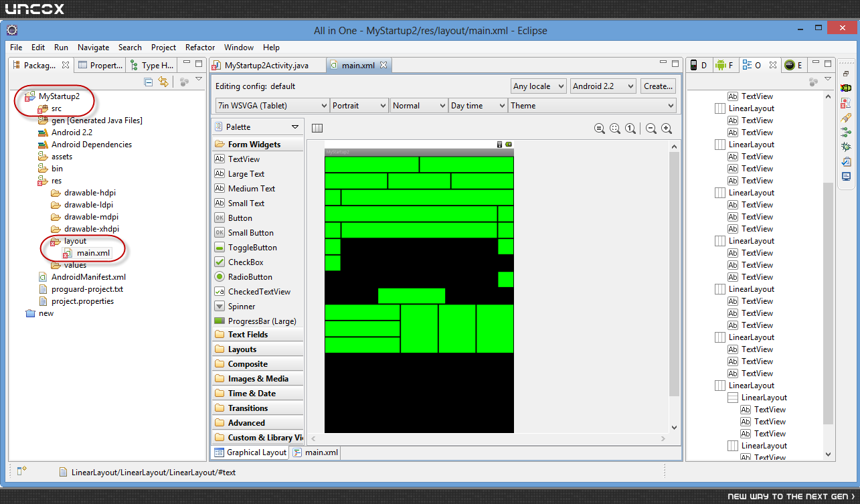Click the Java error icon in right sidebar
Viewport: 860px width, 504px height.
(846, 103)
